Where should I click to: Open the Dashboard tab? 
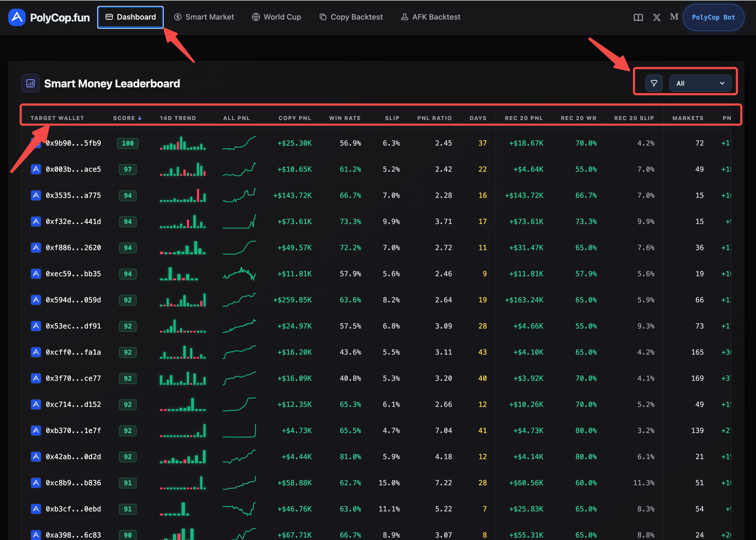coord(131,17)
